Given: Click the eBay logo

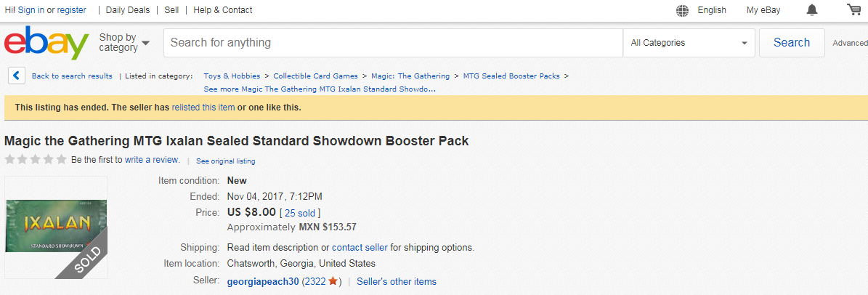Looking at the screenshot, I should click(x=46, y=43).
